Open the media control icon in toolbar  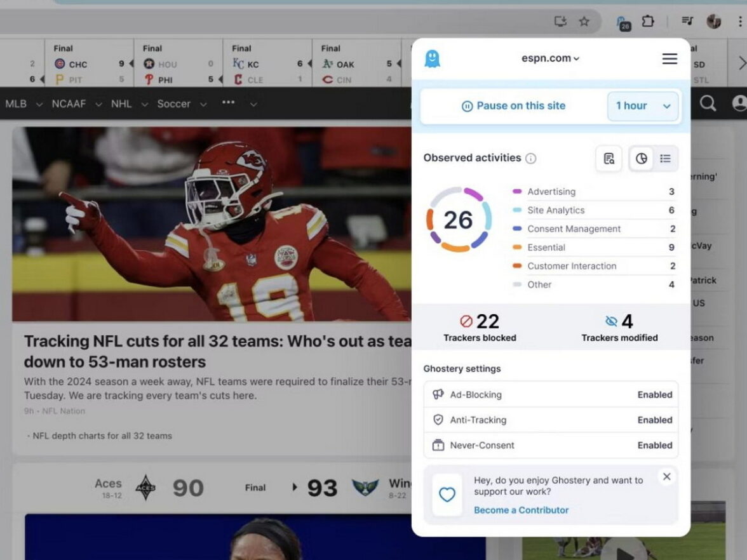687,20
